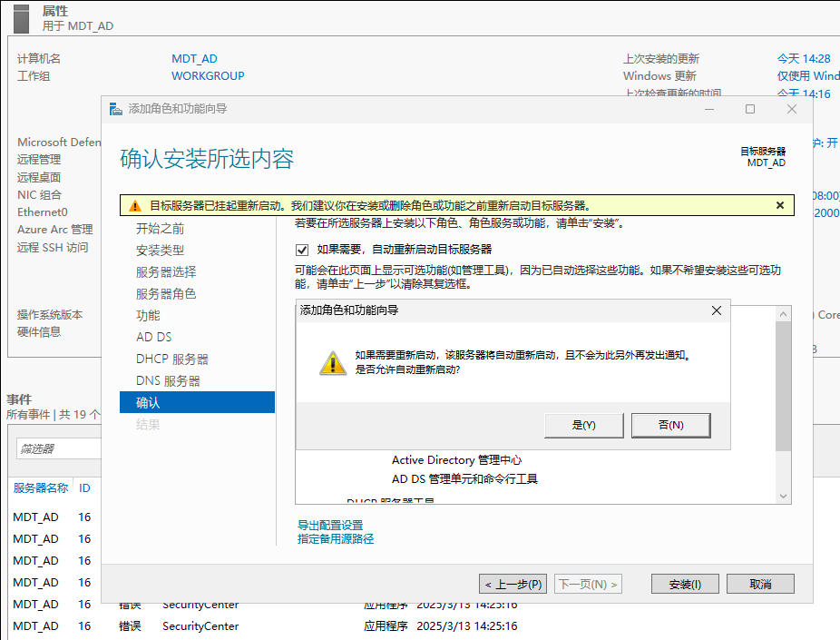The width and height of the screenshot is (840, 640).
Task: Click the Add Roles wizard title bar icon
Action: click(x=115, y=108)
